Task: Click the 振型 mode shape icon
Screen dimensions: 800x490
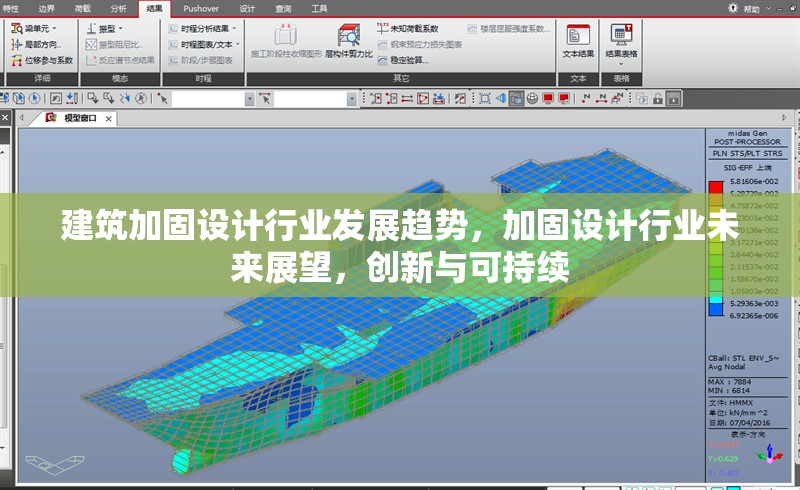Action: click(91, 29)
